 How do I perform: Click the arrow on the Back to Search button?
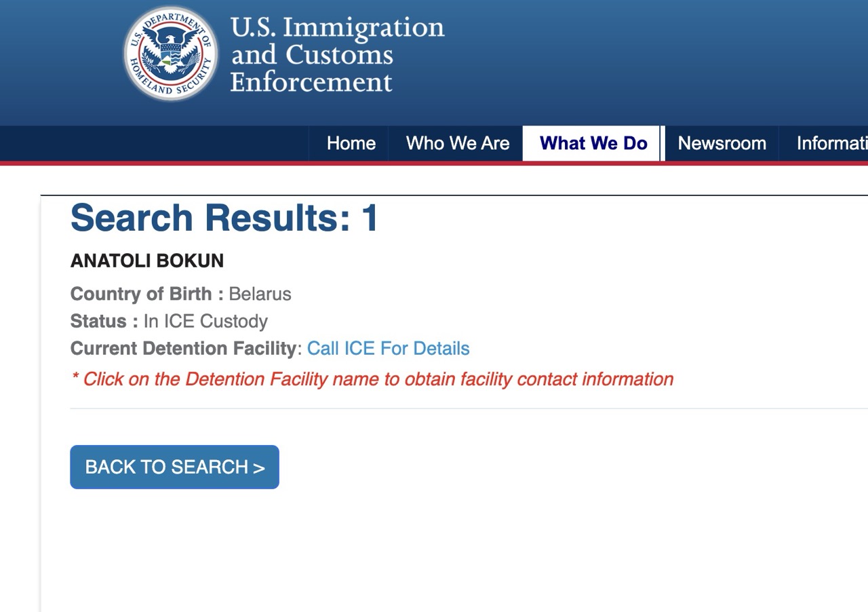pos(258,467)
